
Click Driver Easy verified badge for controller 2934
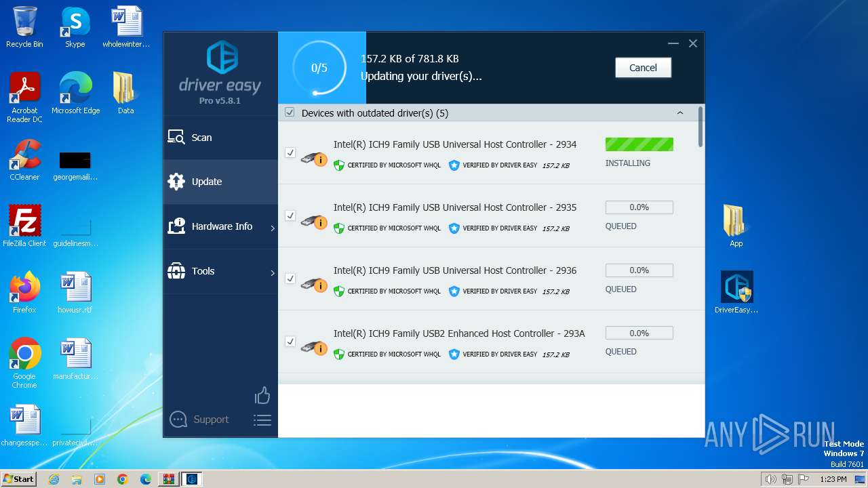tap(454, 165)
